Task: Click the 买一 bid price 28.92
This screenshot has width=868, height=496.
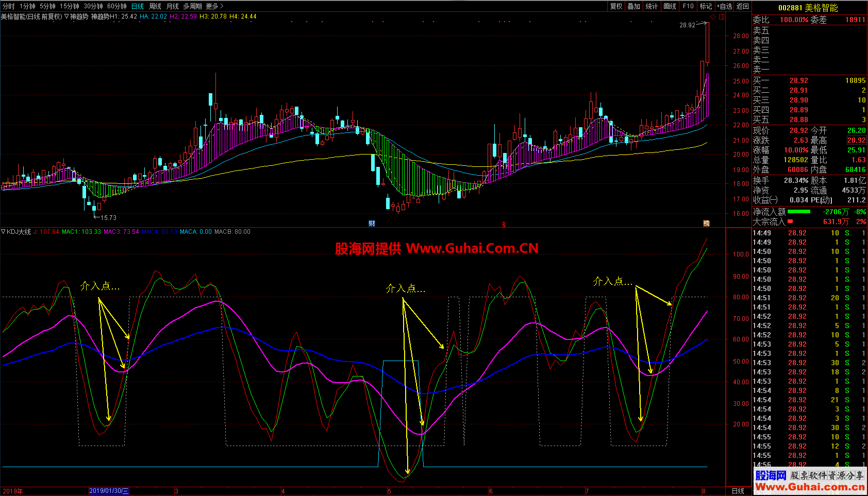Action: (799, 80)
